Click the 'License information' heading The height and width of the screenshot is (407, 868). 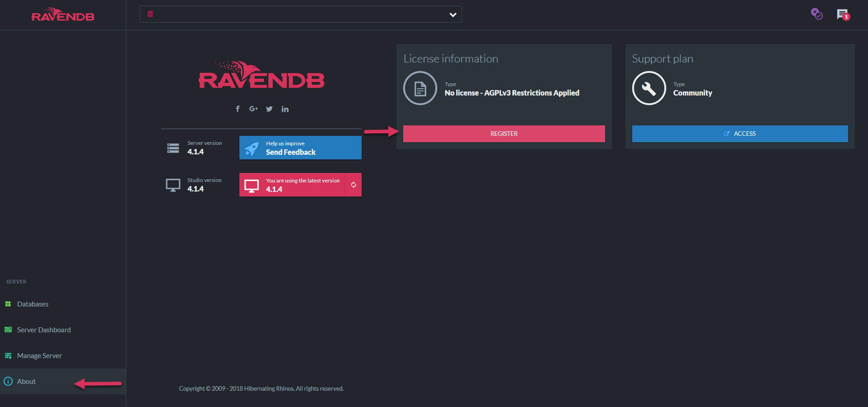pyautogui.click(x=451, y=59)
